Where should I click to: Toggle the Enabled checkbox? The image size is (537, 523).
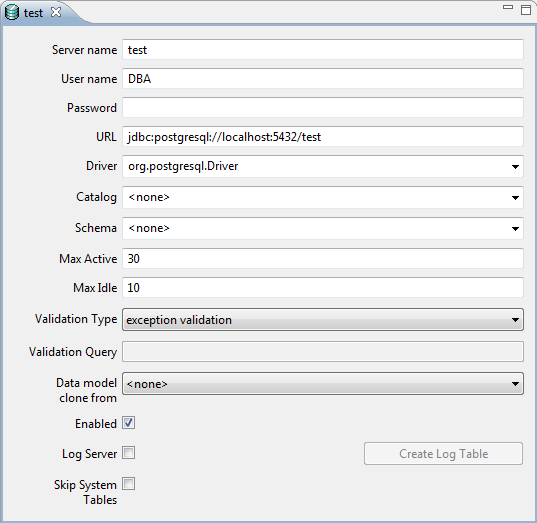(x=129, y=423)
